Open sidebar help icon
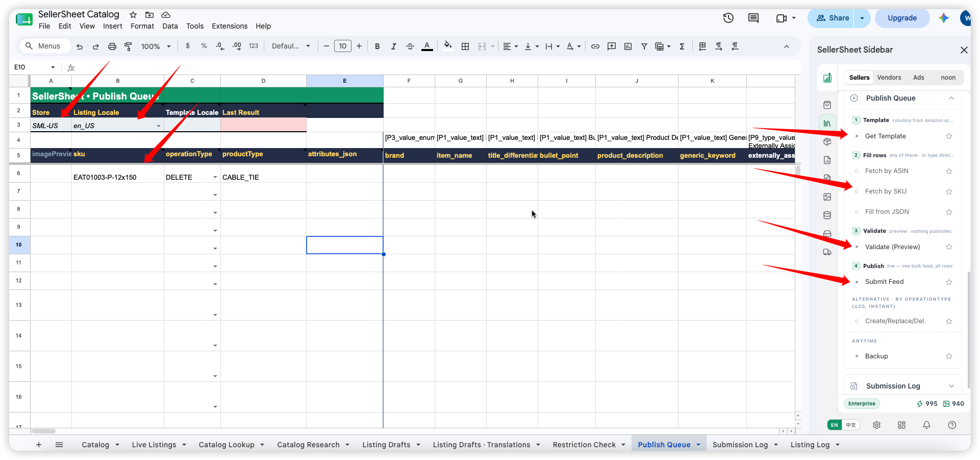The image size is (980, 460). [952, 425]
